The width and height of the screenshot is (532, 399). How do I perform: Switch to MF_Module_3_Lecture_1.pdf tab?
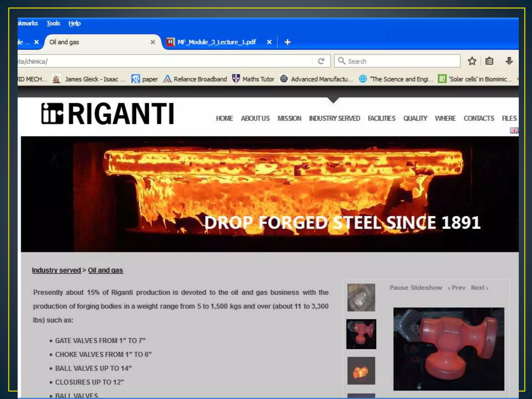tap(216, 42)
